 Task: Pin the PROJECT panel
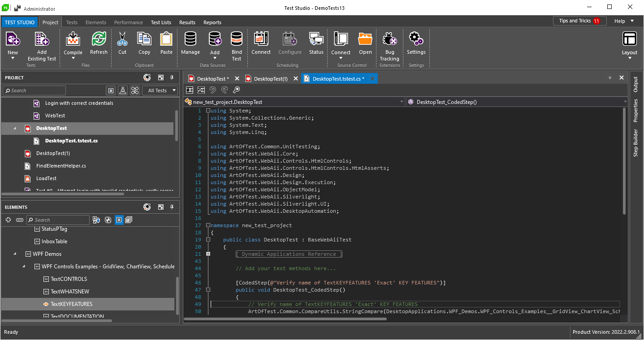click(172, 77)
